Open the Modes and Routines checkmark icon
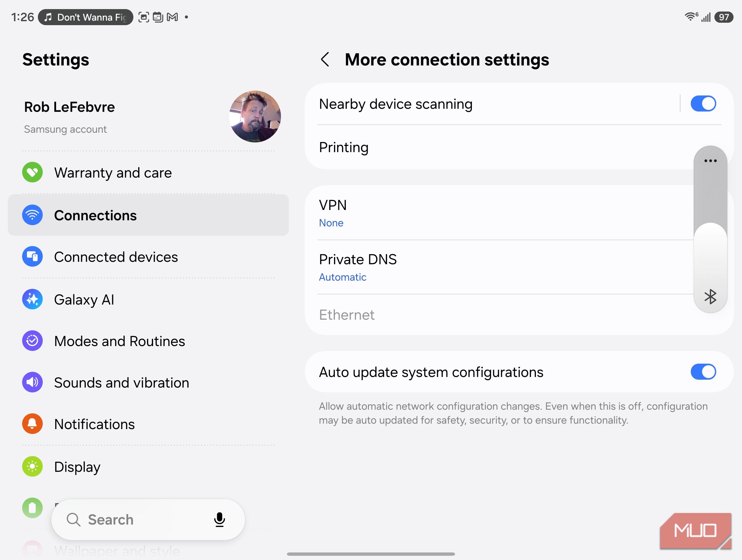Screen dimensions: 742x560 pos(32,341)
